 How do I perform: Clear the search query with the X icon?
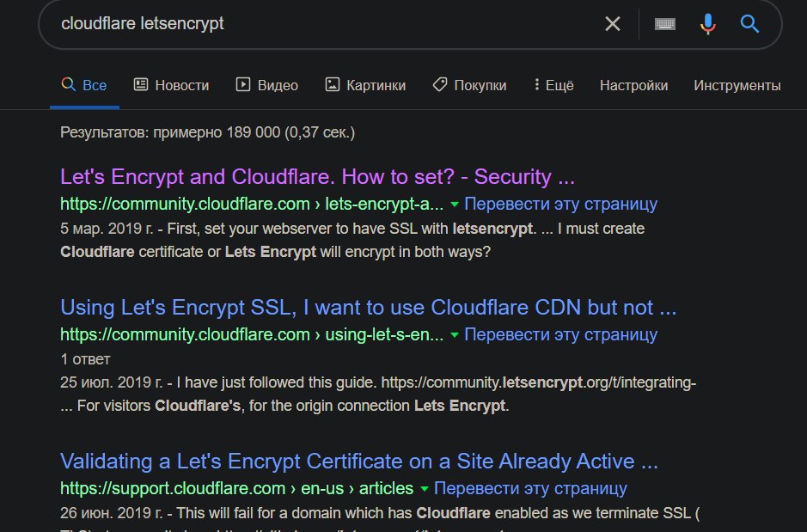613,24
